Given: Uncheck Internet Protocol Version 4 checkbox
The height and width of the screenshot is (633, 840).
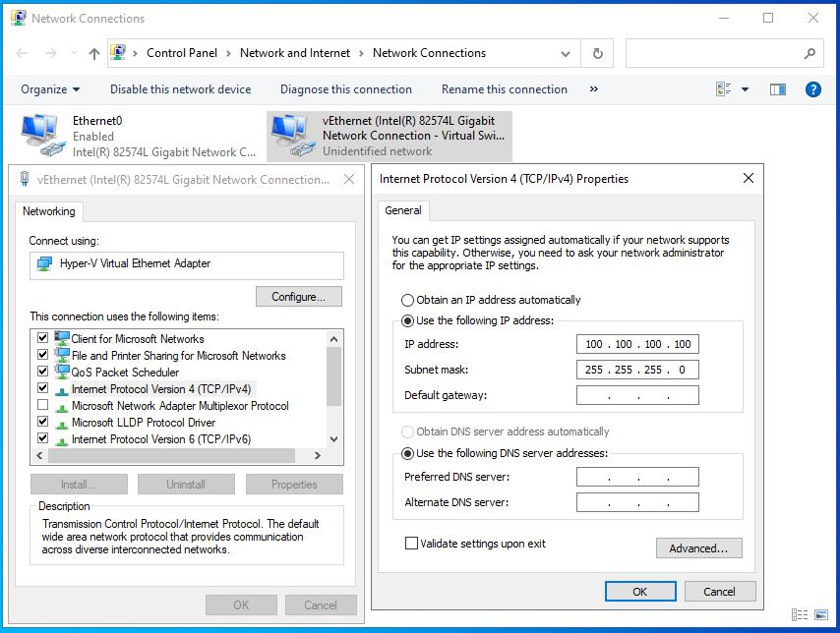Looking at the screenshot, I should pyautogui.click(x=43, y=387).
